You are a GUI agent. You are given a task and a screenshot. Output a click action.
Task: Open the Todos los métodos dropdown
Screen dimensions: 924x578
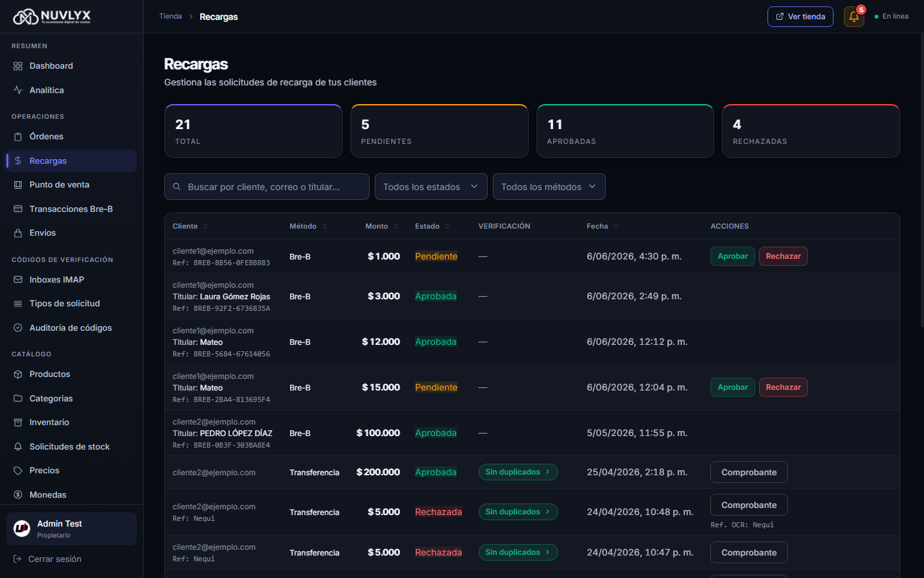[x=549, y=187]
